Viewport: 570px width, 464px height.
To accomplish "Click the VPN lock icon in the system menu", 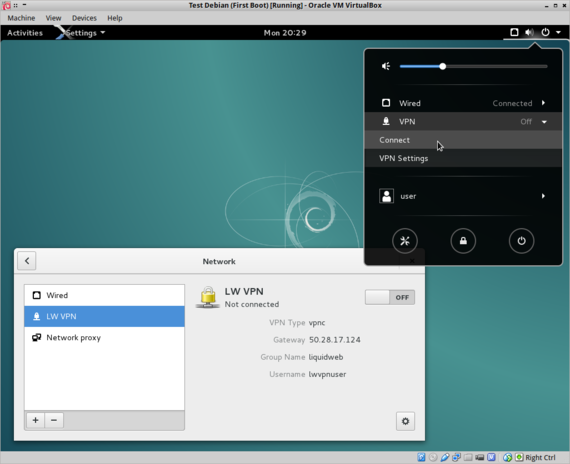I will point(386,121).
